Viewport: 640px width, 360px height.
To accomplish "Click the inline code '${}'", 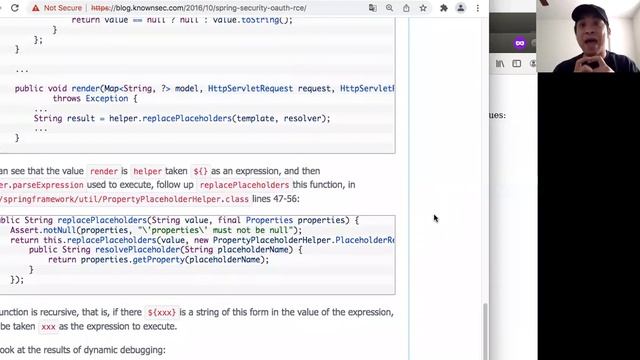I will [200, 171].
